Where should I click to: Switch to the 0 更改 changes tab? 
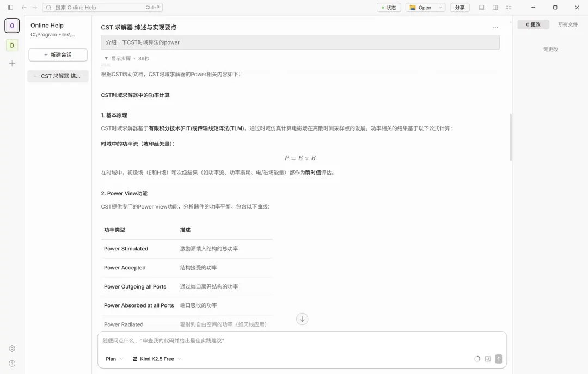coord(533,24)
